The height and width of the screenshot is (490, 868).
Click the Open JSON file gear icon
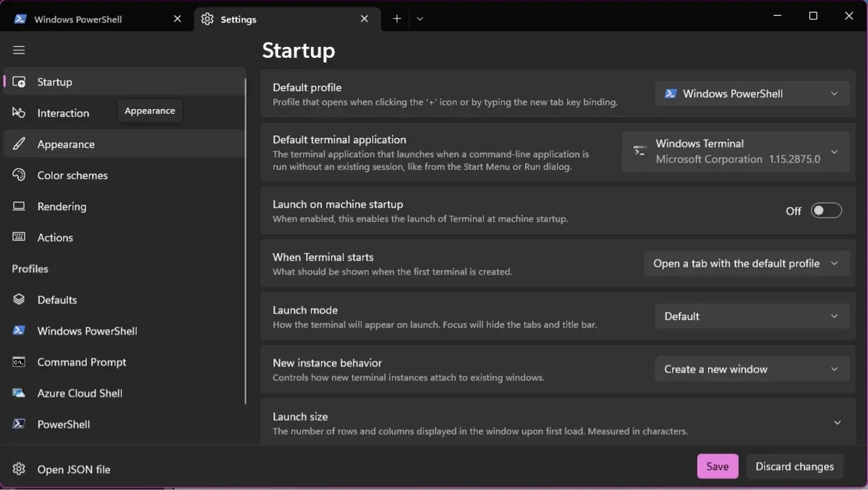19,470
